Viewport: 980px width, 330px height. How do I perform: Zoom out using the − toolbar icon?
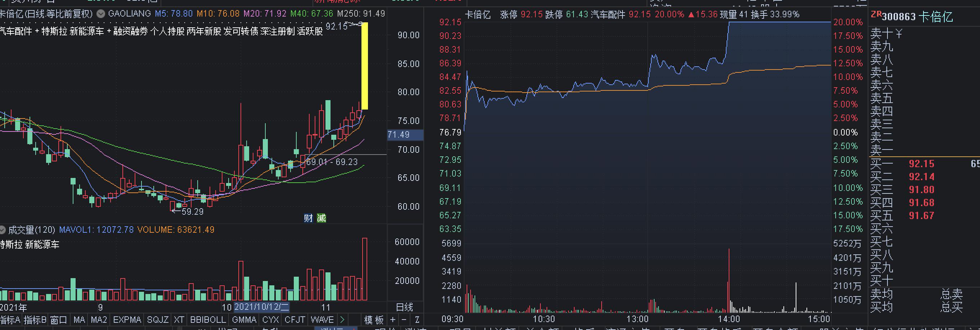point(404,320)
